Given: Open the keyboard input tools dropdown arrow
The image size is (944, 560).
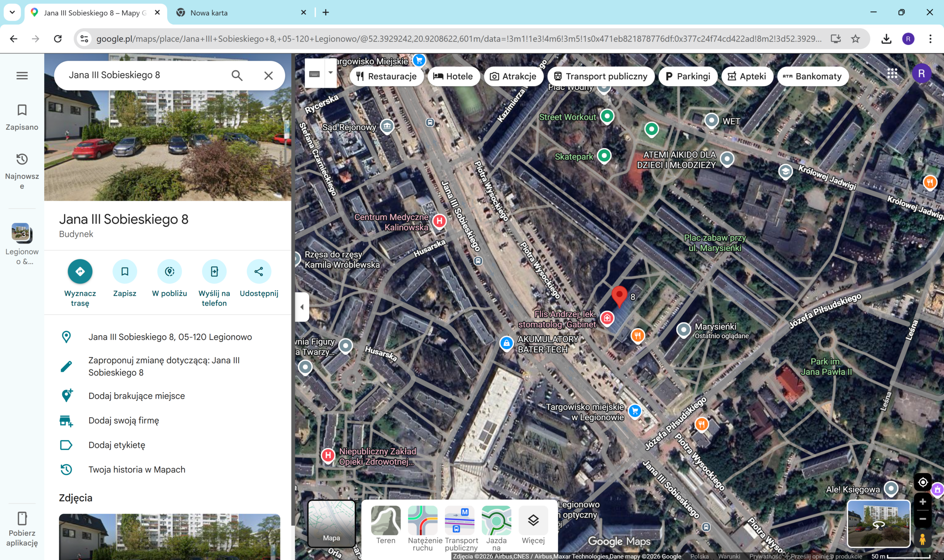Looking at the screenshot, I should [330, 73].
